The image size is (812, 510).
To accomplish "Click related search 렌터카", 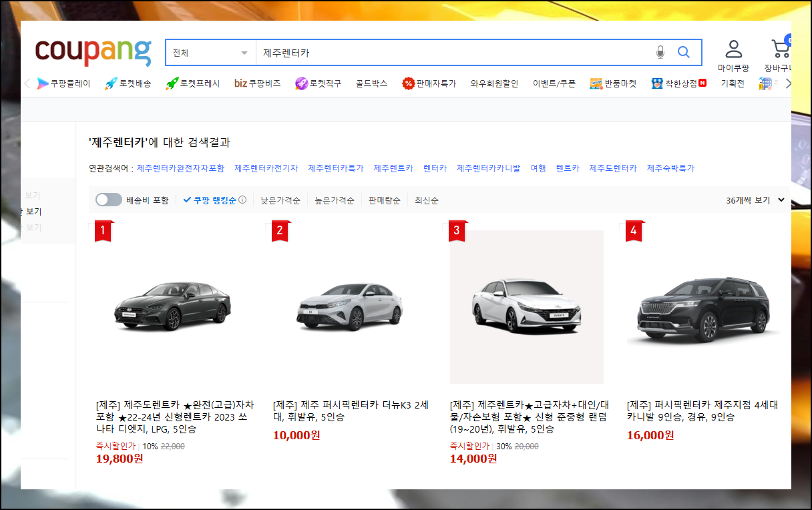I will [435, 168].
